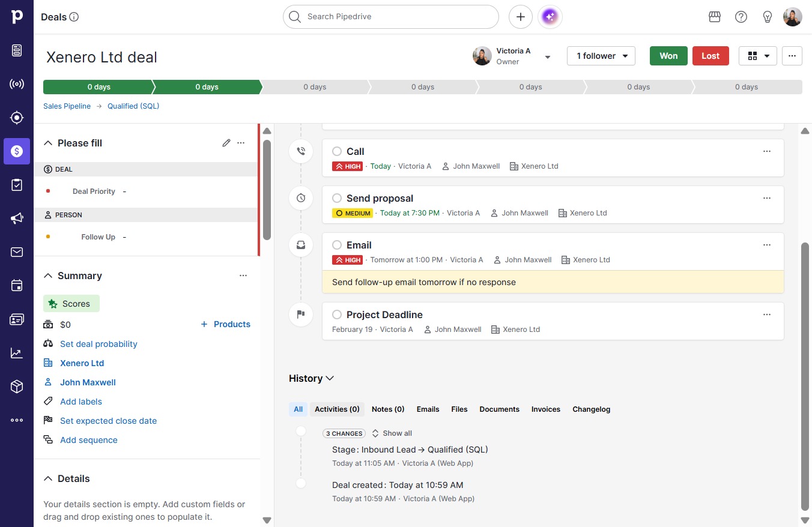Open the layout view switcher dropdown
812x527 pixels.
(x=758, y=56)
